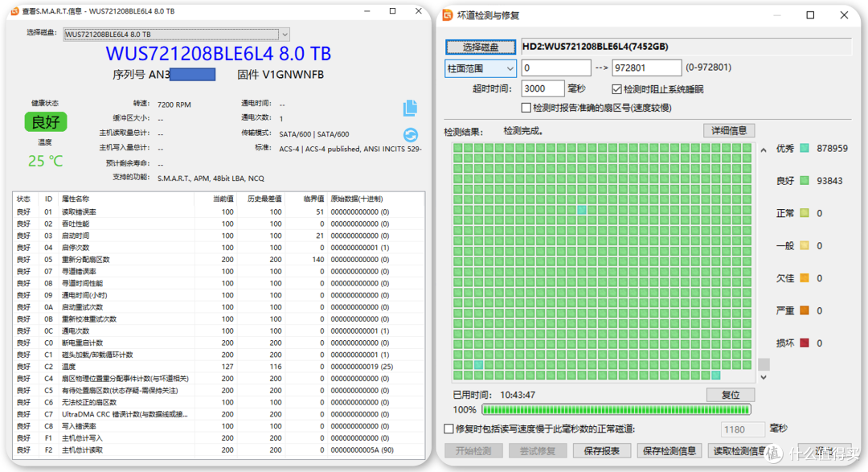
Task: Expand the 柱面范围 dropdown
Action: [480, 68]
